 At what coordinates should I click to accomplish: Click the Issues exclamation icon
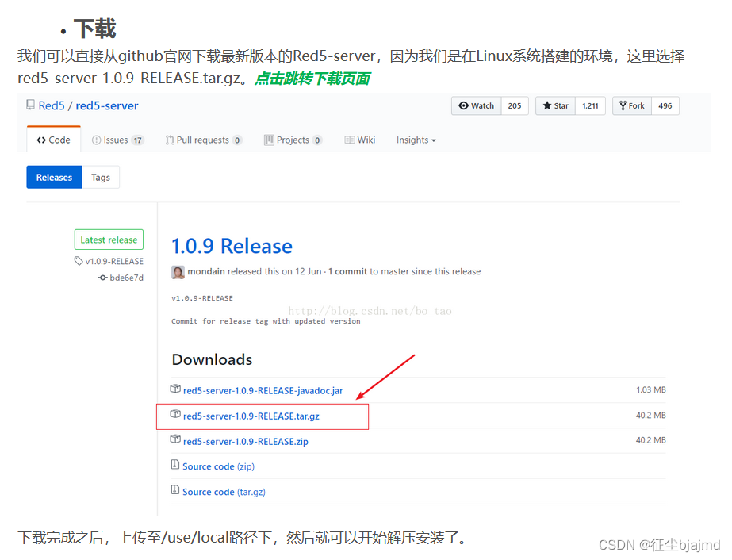click(96, 140)
